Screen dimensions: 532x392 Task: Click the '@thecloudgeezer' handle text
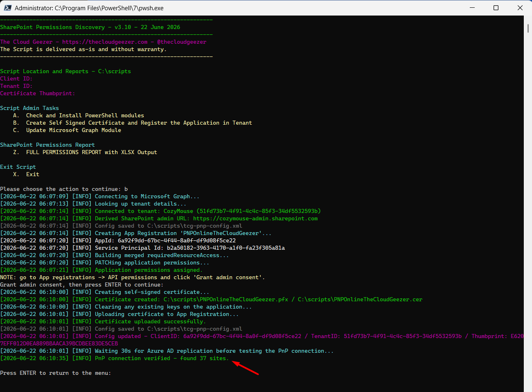[x=182, y=42]
